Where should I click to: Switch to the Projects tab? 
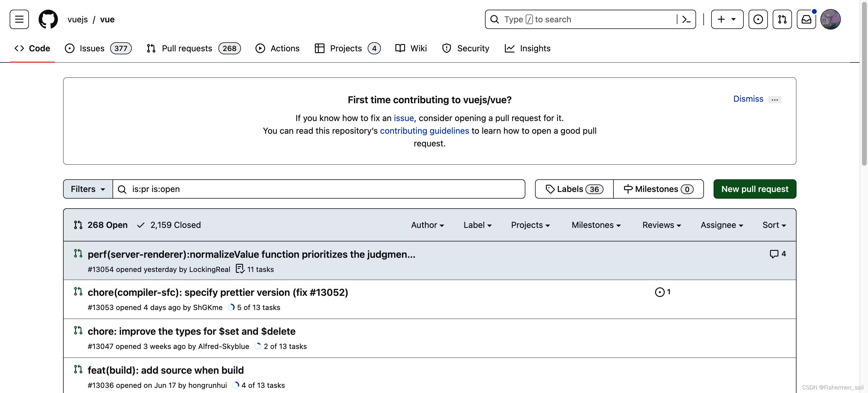[x=347, y=48]
